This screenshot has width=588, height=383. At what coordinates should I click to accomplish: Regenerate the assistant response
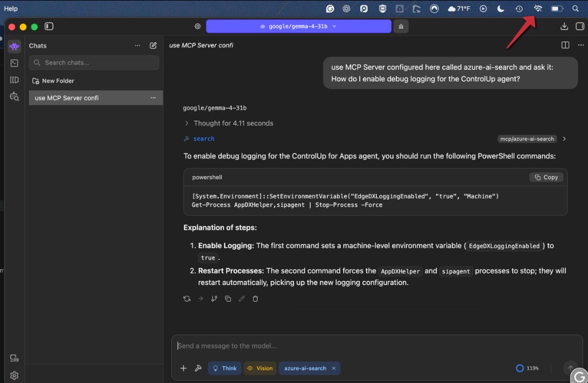(x=187, y=299)
